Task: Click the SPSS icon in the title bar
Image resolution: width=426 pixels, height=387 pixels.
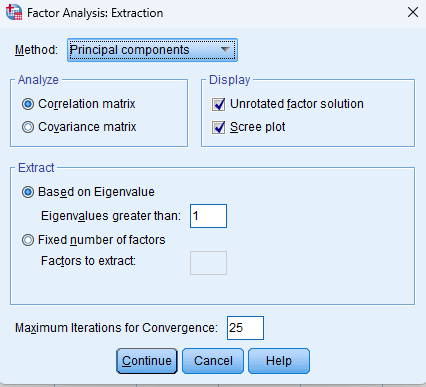Action: (x=14, y=12)
